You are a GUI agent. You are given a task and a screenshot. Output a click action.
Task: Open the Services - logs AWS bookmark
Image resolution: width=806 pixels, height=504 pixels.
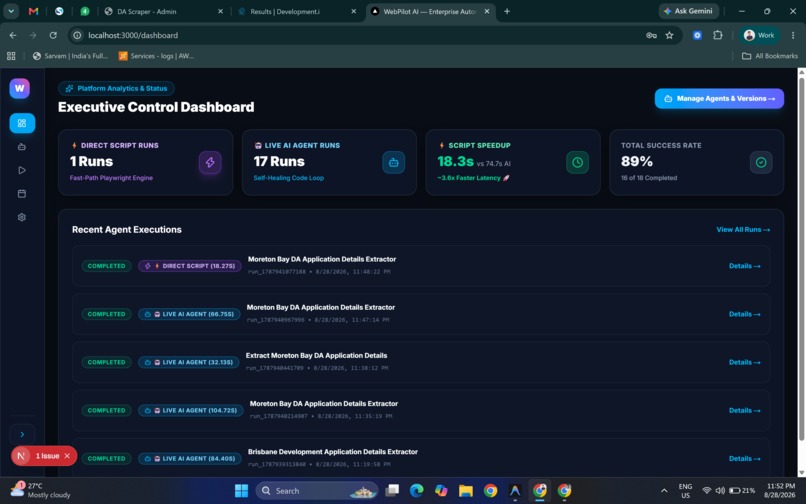click(x=156, y=56)
